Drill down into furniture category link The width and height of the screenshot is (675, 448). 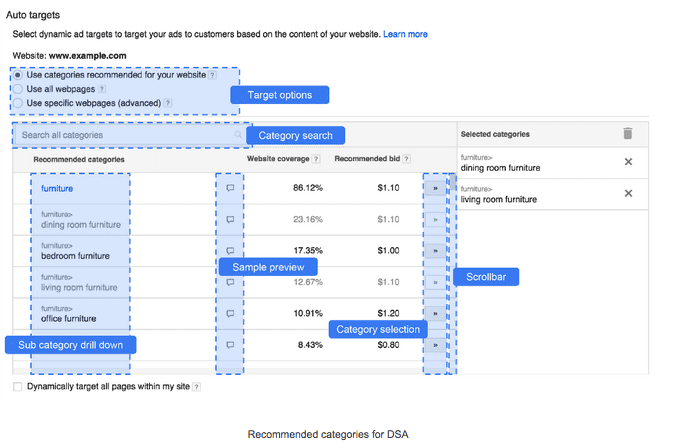57,188
